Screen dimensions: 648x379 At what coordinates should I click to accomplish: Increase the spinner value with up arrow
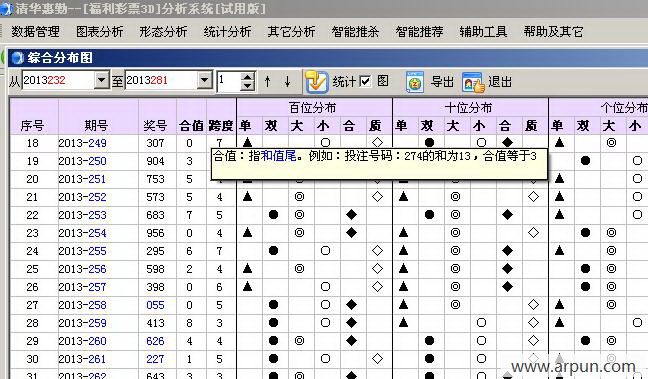247,76
